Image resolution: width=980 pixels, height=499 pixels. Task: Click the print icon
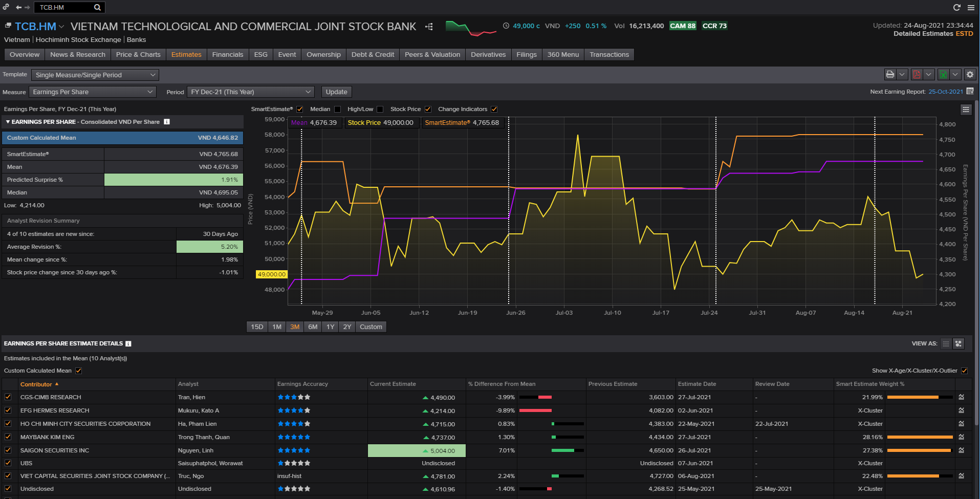890,75
